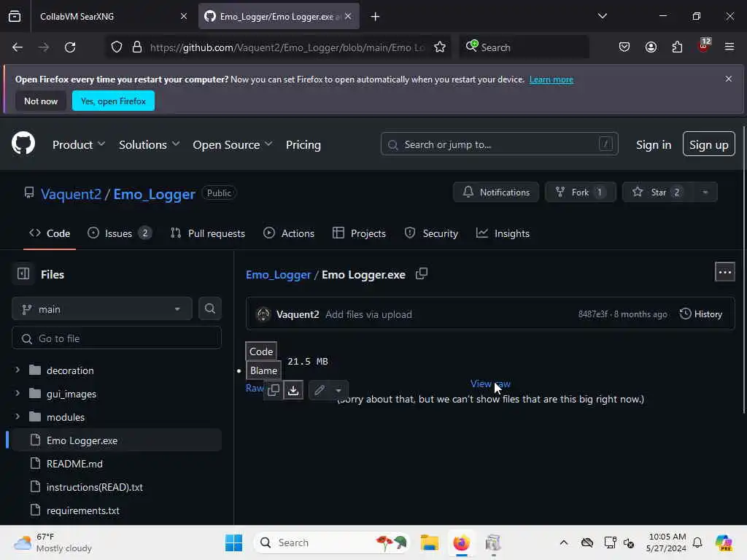The width and height of the screenshot is (747, 560).
Task: Click Not now in Firefox banner
Action: click(x=41, y=101)
